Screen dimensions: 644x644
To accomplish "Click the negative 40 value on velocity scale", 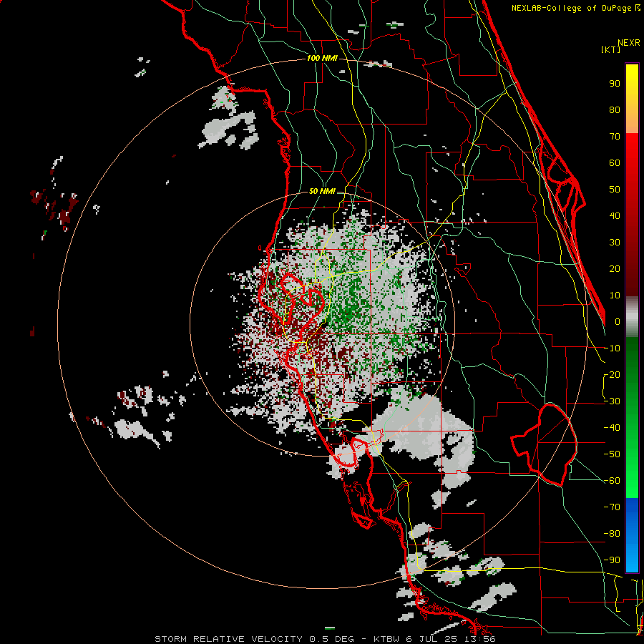I will [x=612, y=428].
